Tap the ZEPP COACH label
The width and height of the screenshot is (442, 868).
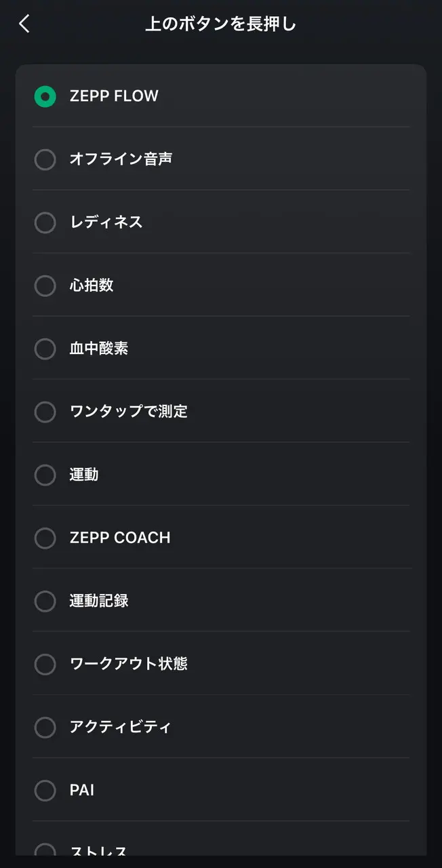pos(120,538)
